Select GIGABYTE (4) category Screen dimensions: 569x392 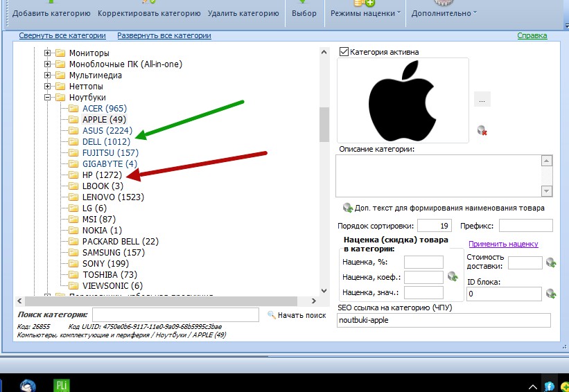(x=110, y=164)
